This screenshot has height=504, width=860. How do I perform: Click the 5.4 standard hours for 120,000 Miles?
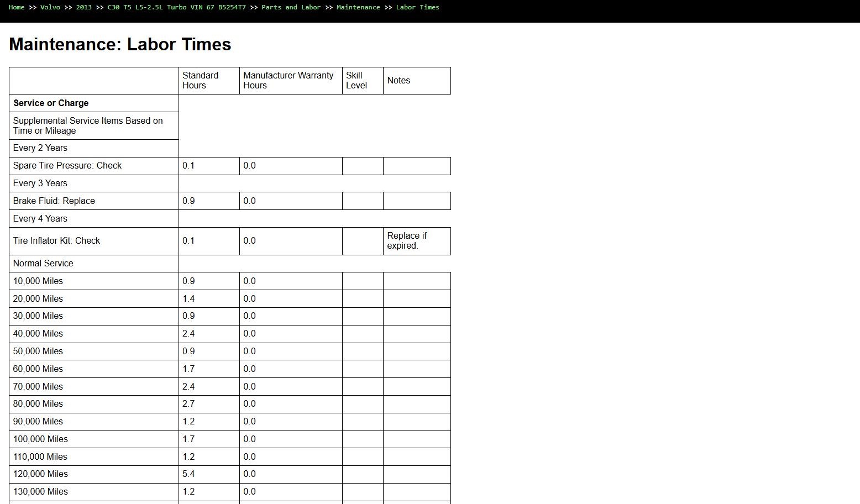(x=209, y=474)
